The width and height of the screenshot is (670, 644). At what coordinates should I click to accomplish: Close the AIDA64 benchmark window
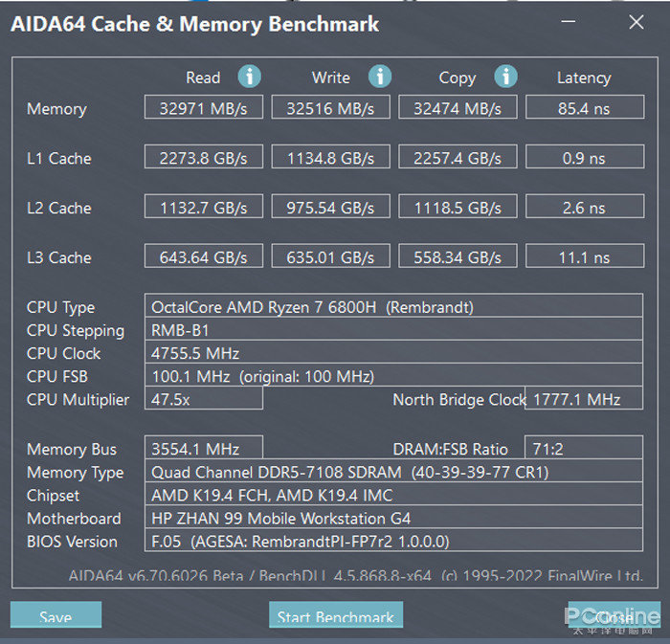coord(636,23)
